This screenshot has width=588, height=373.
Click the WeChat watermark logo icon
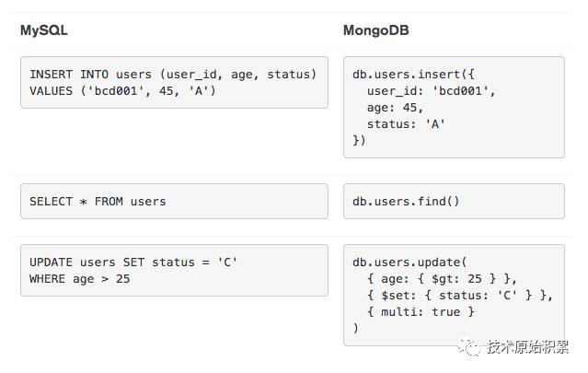coord(472,346)
